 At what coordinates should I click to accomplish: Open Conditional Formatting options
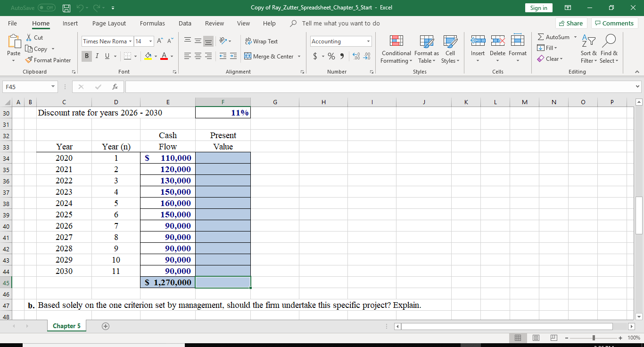396,49
